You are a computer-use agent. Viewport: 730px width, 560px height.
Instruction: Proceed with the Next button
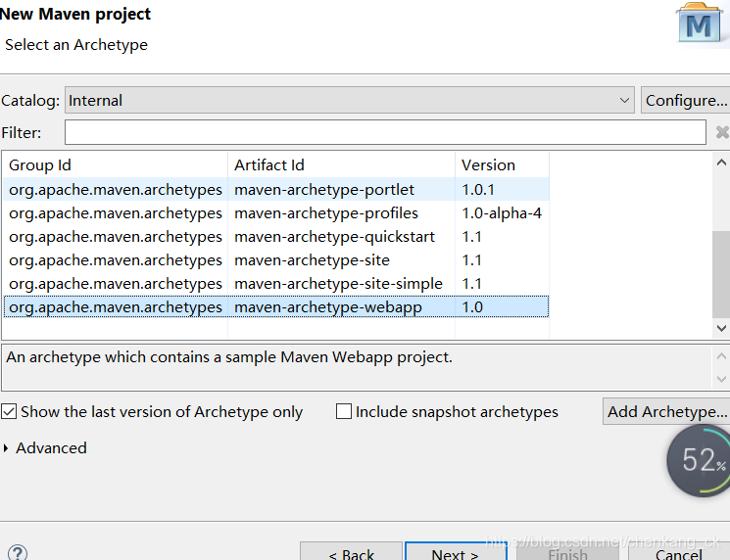coord(456,551)
